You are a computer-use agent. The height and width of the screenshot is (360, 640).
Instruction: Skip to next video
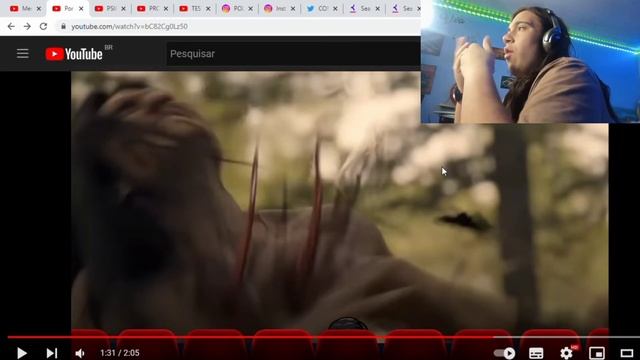[x=51, y=353]
